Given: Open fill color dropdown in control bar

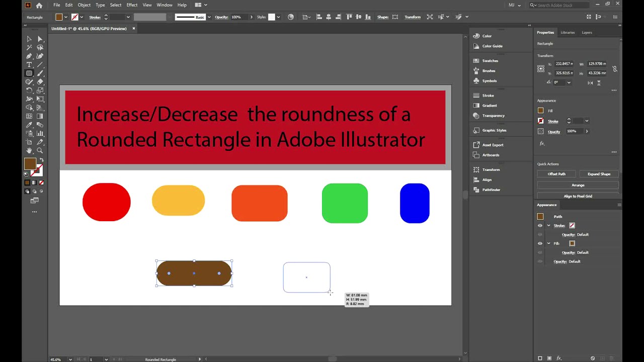Looking at the screenshot, I should [x=65, y=17].
